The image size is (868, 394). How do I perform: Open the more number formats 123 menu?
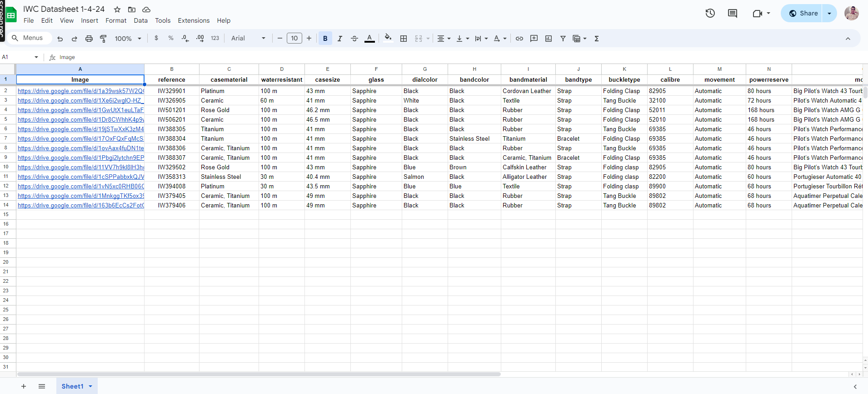coord(215,39)
